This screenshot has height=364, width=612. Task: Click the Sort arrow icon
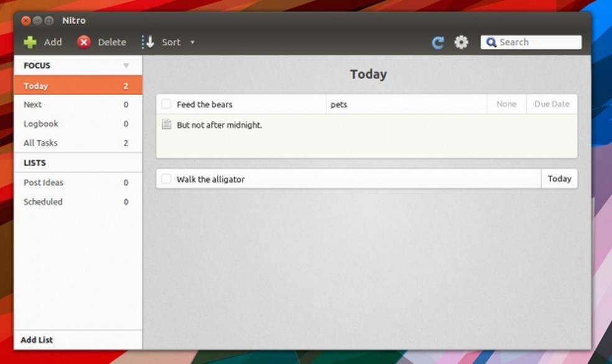coord(148,42)
